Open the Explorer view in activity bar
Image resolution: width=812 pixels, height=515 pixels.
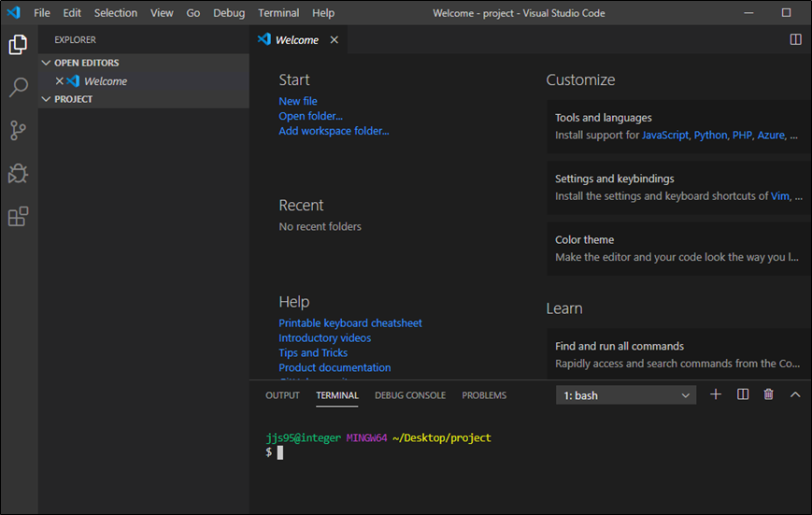tap(18, 45)
